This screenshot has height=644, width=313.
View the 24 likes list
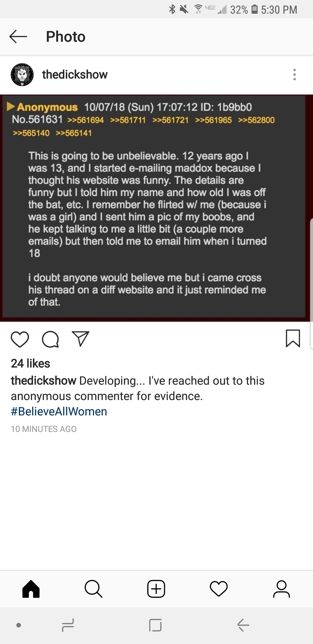tap(30, 363)
